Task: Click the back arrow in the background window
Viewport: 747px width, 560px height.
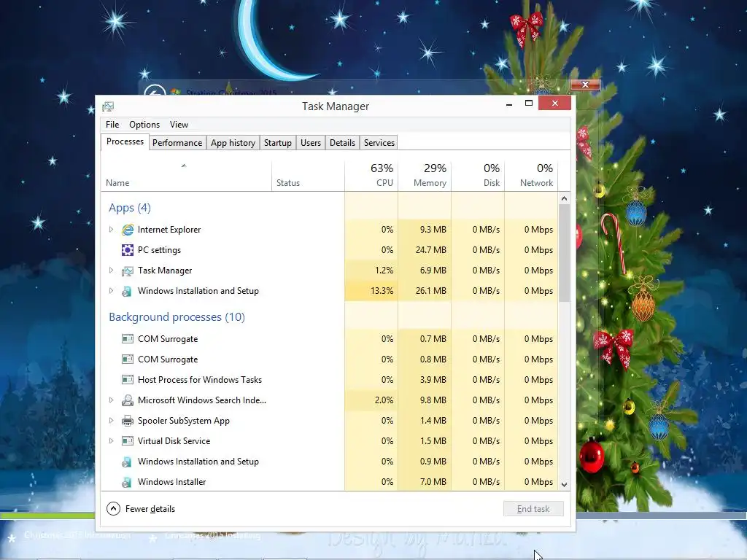Action: pos(155,90)
